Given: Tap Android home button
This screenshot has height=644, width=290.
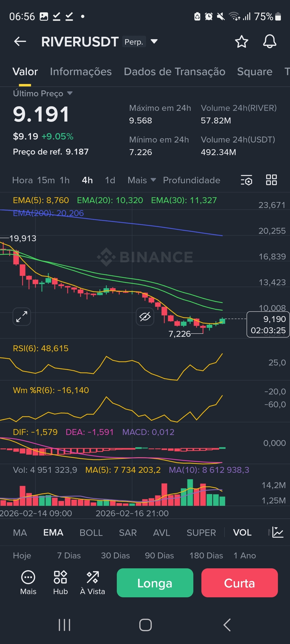Looking at the screenshot, I should click(x=145, y=625).
